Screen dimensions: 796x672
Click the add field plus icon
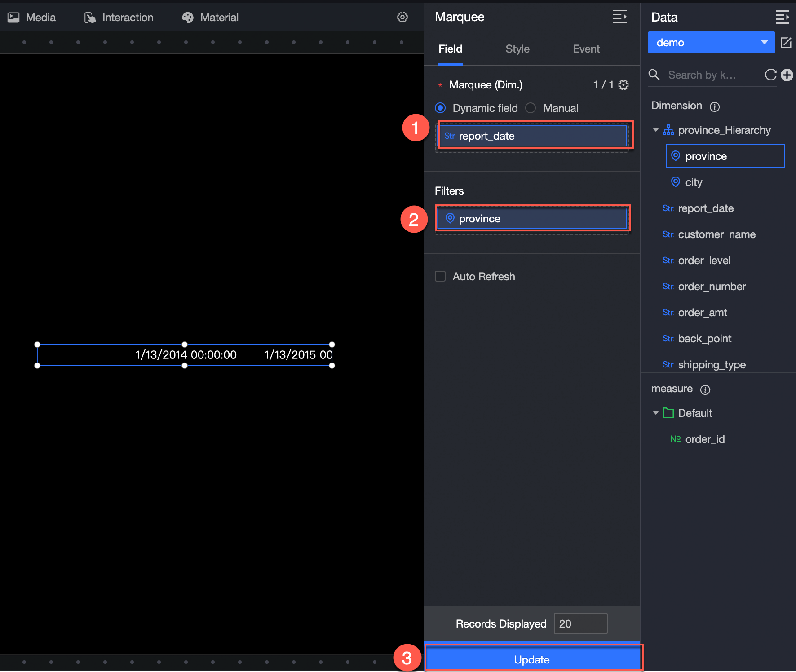point(787,75)
